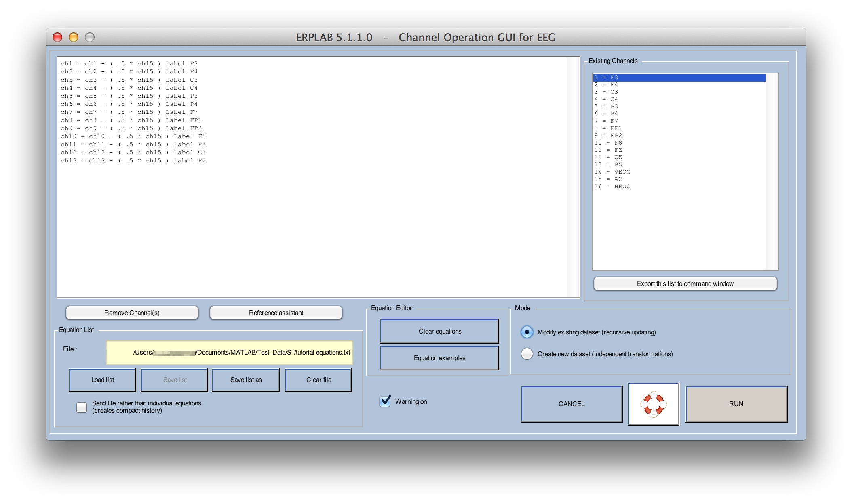Image resolution: width=852 pixels, height=504 pixels.
Task: Minimize the window with the yellow button
Action: [x=74, y=37]
